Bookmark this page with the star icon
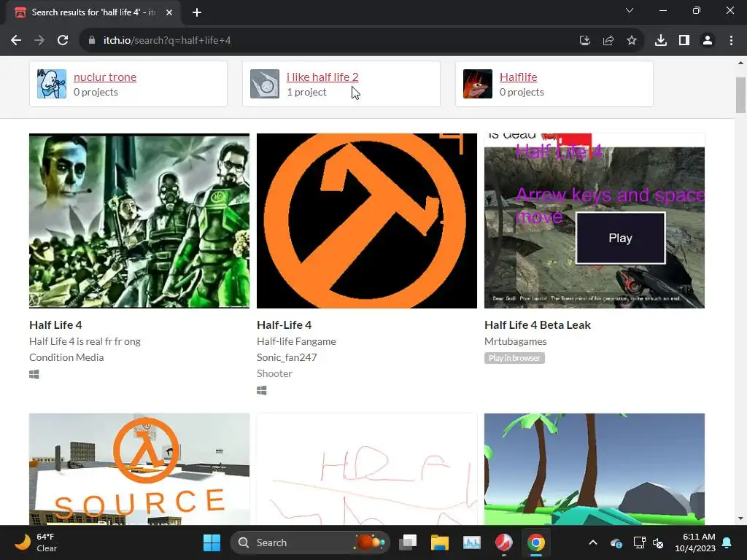747x560 pixels. (632, 41)
